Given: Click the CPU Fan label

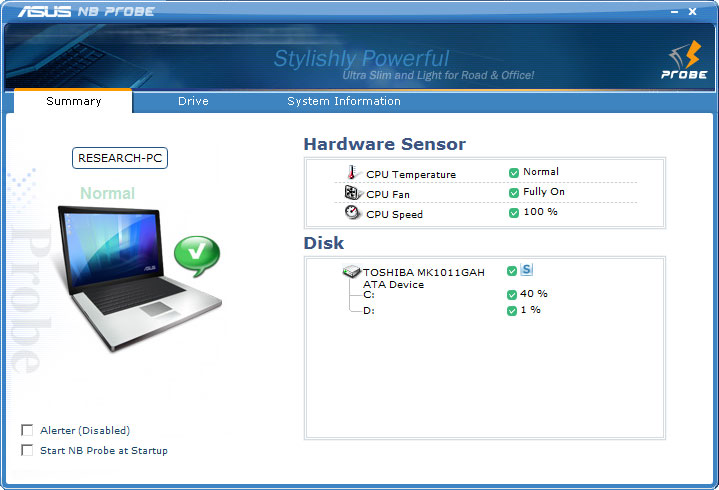Looking at the screenshot, I should pos(388,194).
